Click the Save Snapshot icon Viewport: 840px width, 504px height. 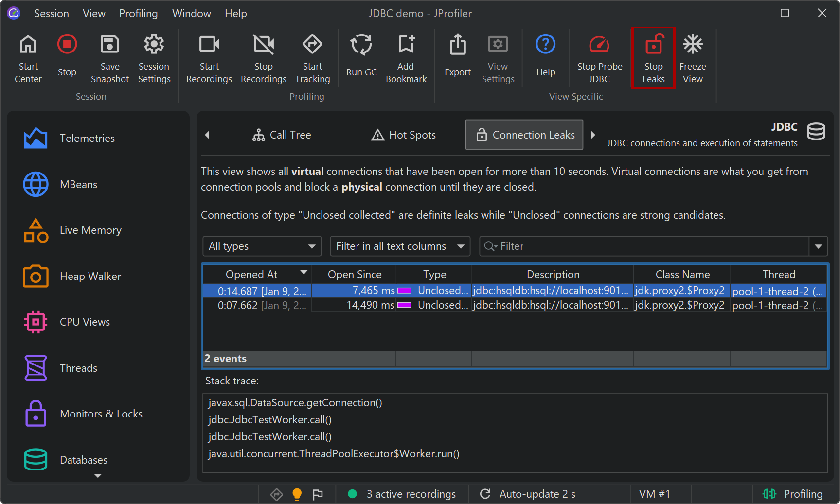point(109,45)
